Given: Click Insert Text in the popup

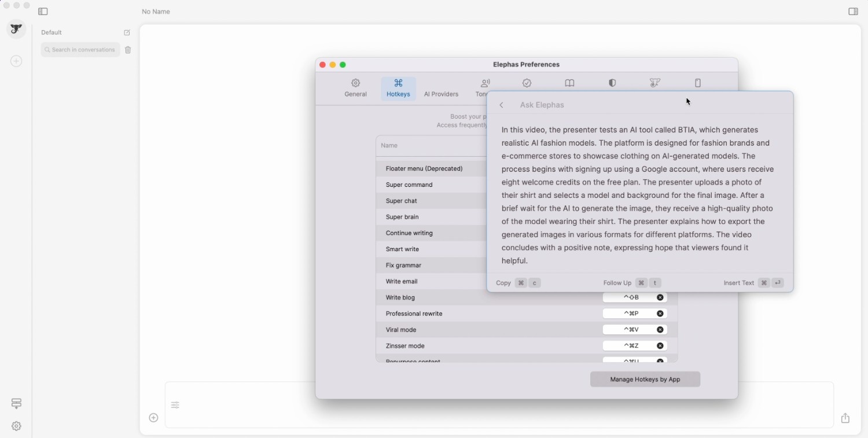Looking at the screenshot, I should (739, 283).
